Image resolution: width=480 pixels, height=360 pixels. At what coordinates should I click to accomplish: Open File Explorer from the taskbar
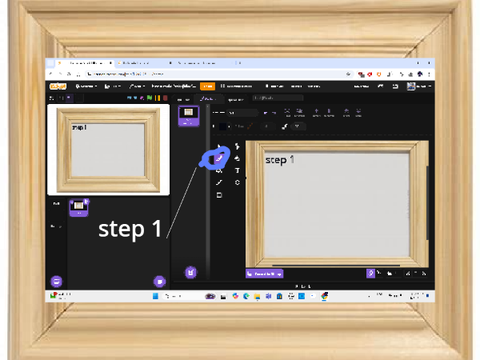tap(257, 296)
